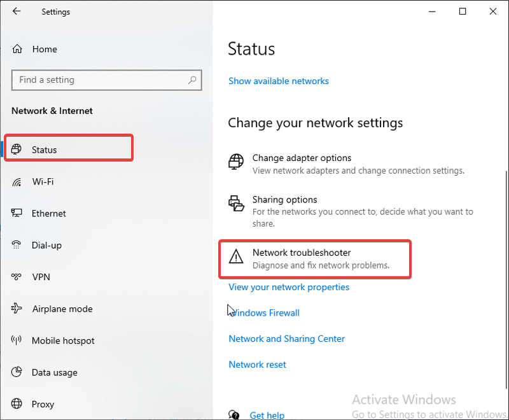Select the Dial-up phone icon

click(x=17, y=245)
